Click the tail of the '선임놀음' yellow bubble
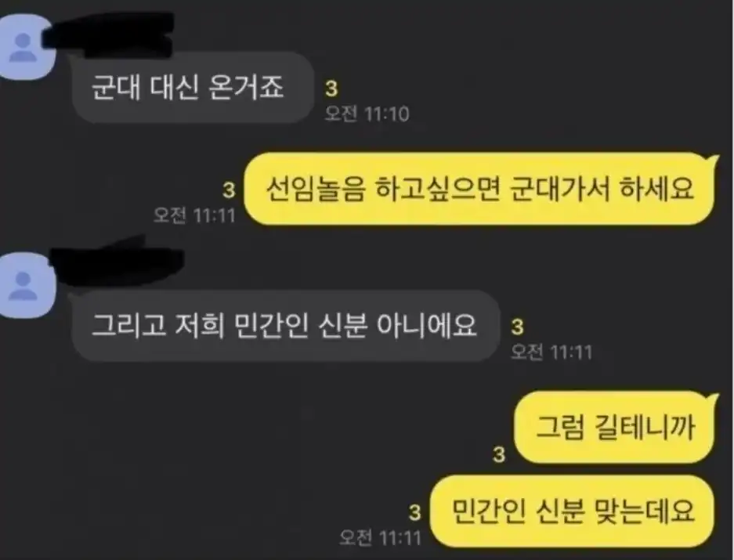This screenshot has height=560, width=734. (714, 160)
